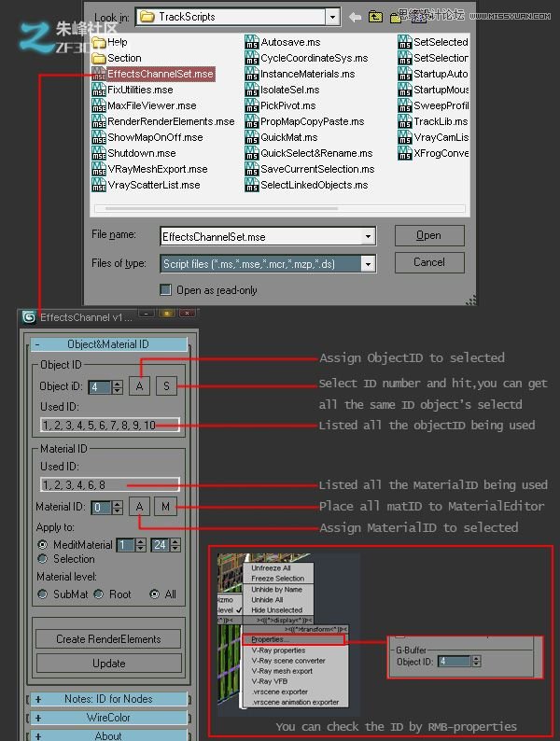The image size is (560, 741).
Task: Select PropMapCopyPaste.ms file
Action: coord(305,121)
